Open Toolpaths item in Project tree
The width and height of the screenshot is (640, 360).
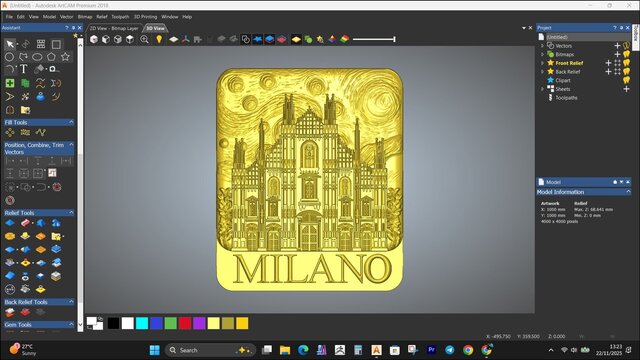click(x=566, y=98)
